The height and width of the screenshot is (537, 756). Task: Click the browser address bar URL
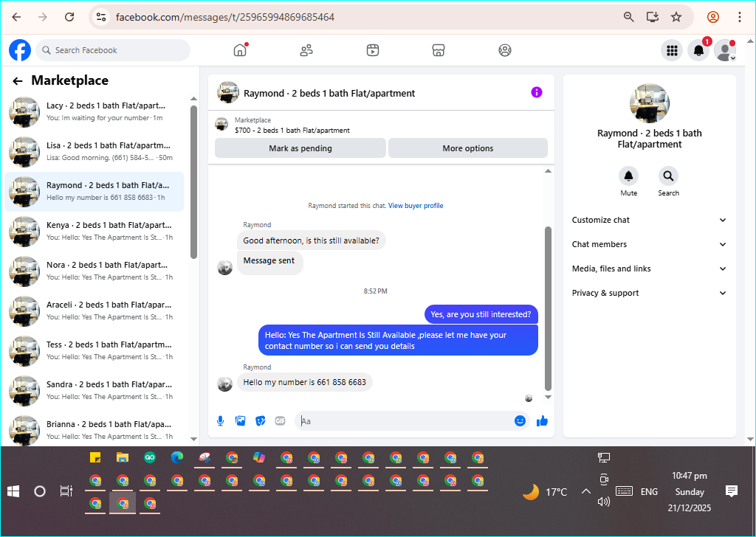point(225,18)
